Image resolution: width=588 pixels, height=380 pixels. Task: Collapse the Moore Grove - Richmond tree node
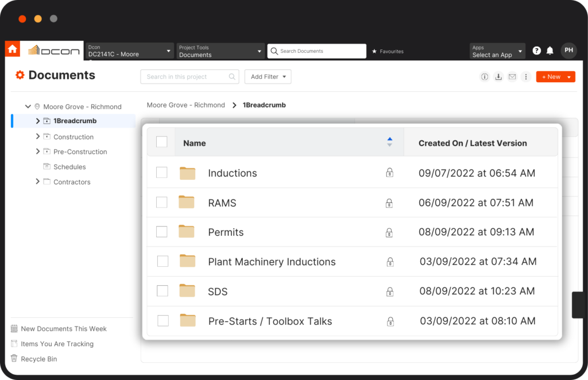(x=28, y=106)
